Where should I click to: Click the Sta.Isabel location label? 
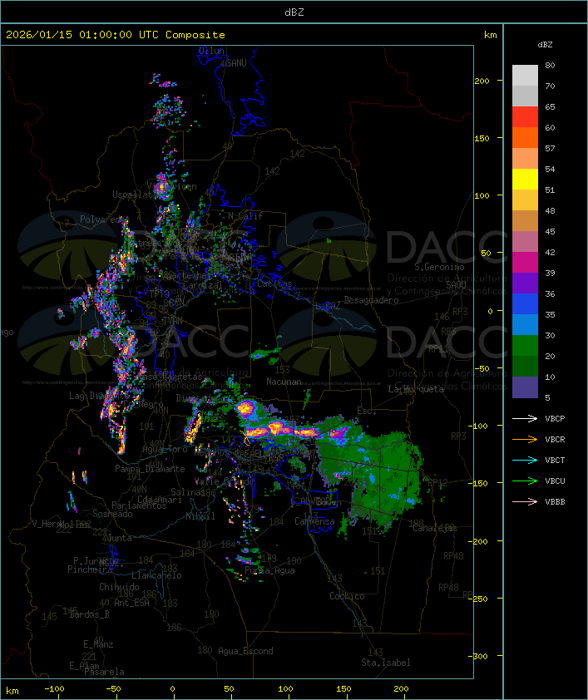pos(385,663)
